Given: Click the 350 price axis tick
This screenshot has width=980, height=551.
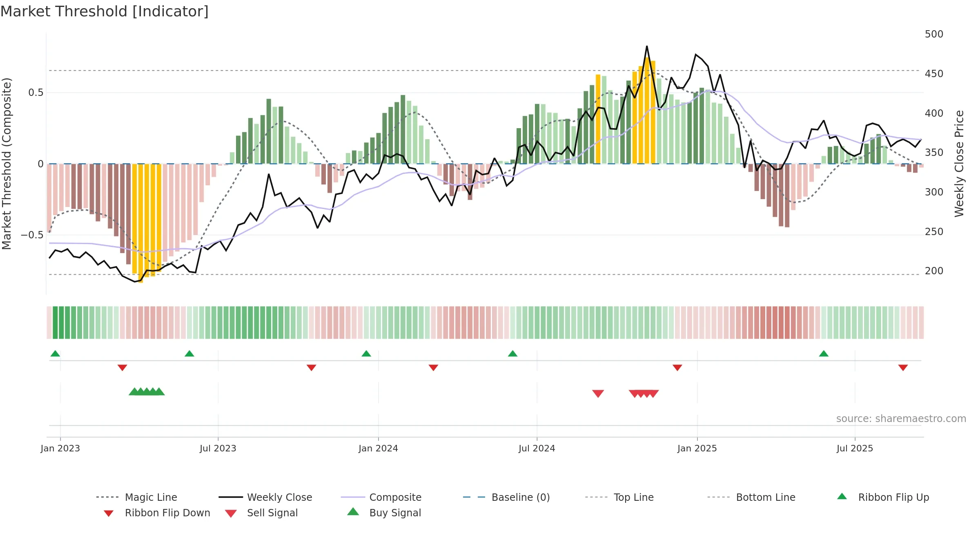Looking at the screenshot, I should pyautogui.click(x=934, y=153).
